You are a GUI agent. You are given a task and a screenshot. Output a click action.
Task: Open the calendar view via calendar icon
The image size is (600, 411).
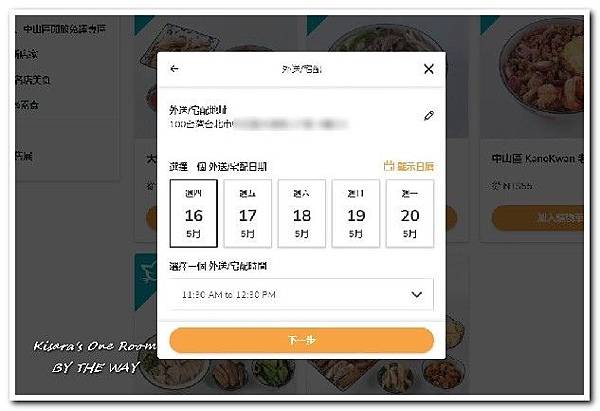coord(388,166)
